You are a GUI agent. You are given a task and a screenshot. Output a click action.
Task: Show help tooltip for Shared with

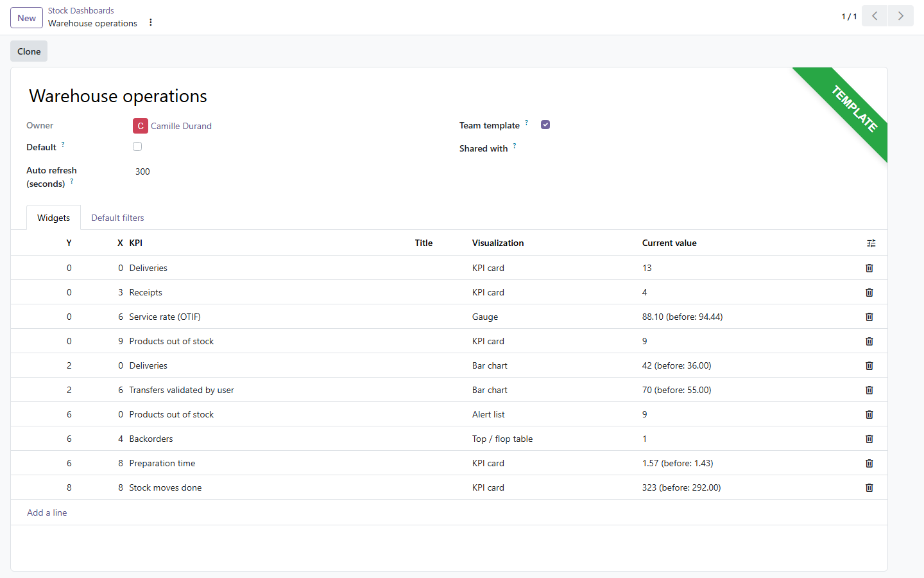click(x=515, y=146)
